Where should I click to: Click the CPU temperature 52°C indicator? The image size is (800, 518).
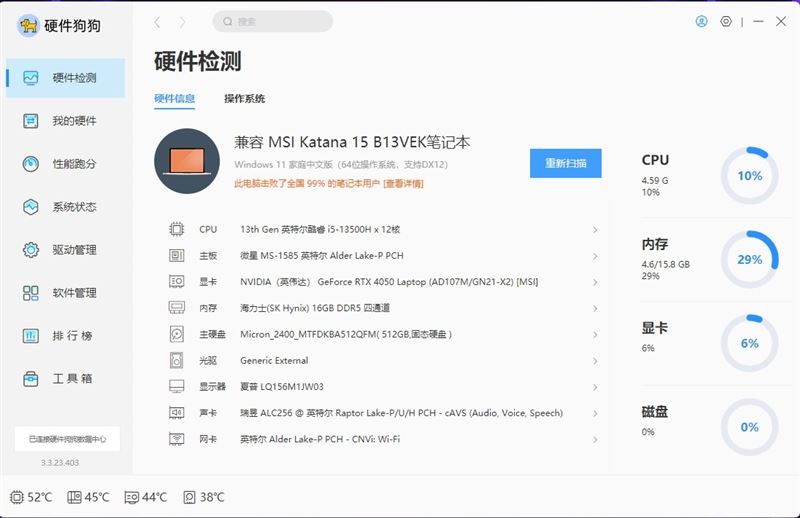tap(31, 497)
